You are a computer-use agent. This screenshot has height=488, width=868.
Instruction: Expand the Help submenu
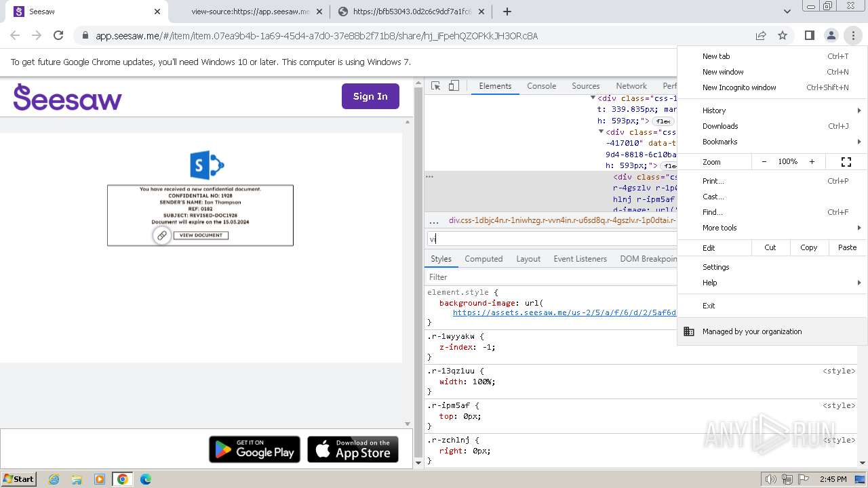772,283
